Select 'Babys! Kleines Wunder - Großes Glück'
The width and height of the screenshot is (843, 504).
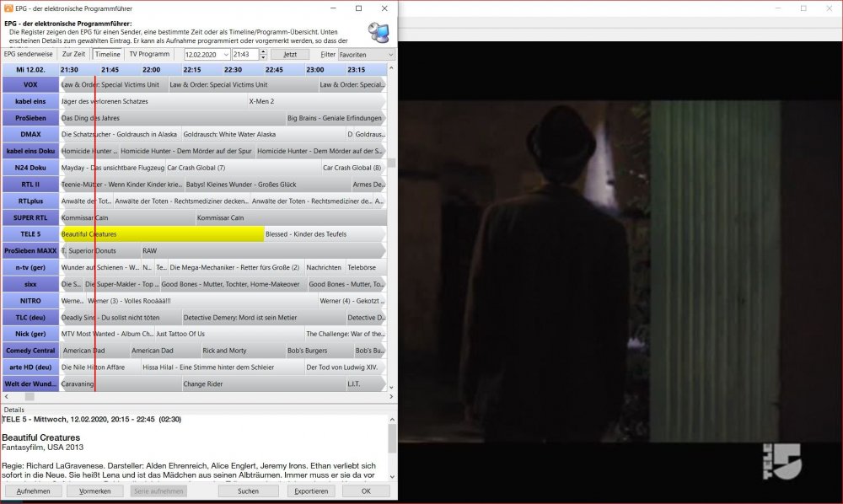(268, 185)
